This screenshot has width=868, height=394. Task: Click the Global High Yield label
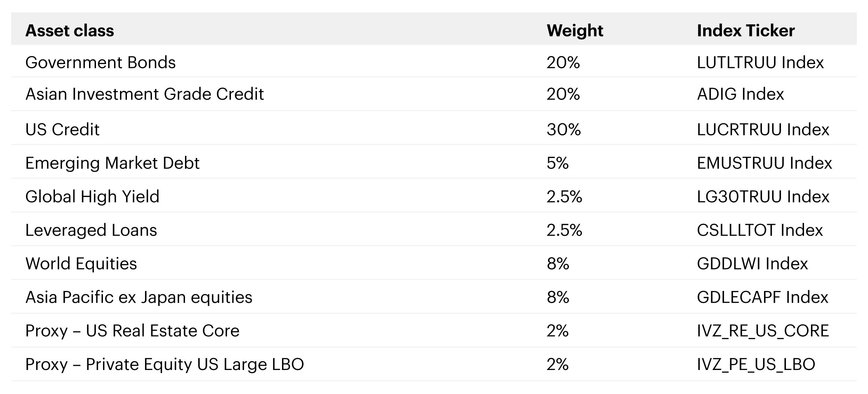pyautogui.click(x=92, y=196)
